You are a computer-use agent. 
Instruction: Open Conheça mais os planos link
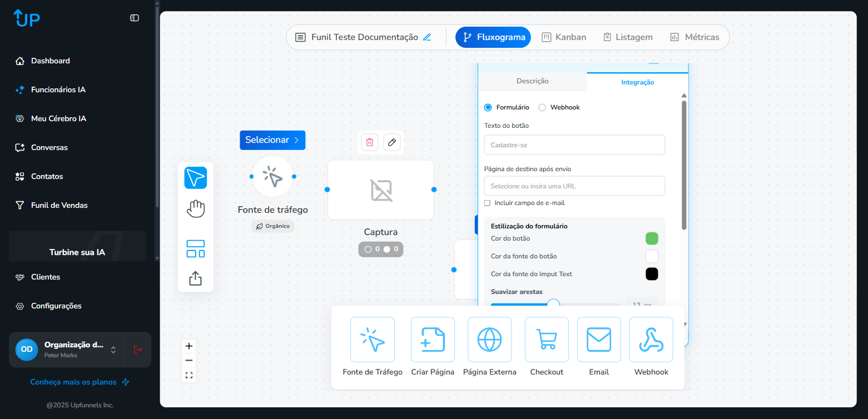[80, 382]
